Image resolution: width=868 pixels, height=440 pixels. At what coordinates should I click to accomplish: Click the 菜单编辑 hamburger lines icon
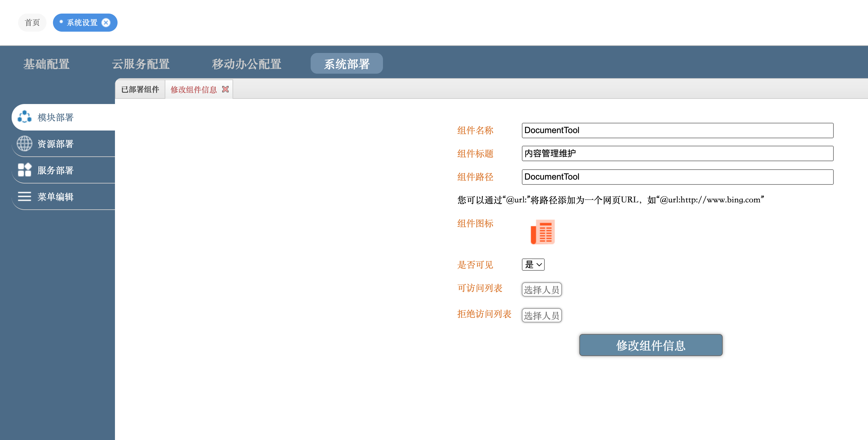[25, 196]
